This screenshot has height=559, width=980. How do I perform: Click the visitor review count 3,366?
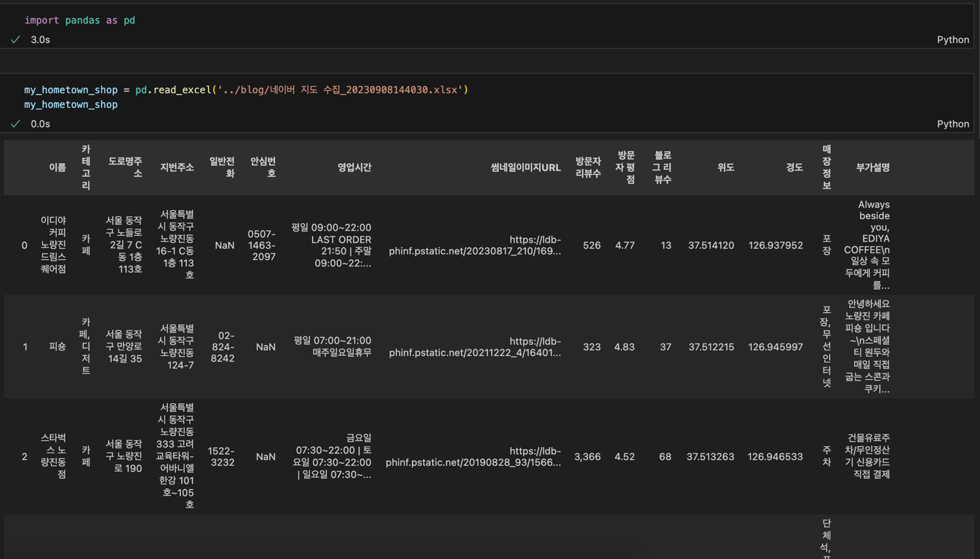pos(588,457)
